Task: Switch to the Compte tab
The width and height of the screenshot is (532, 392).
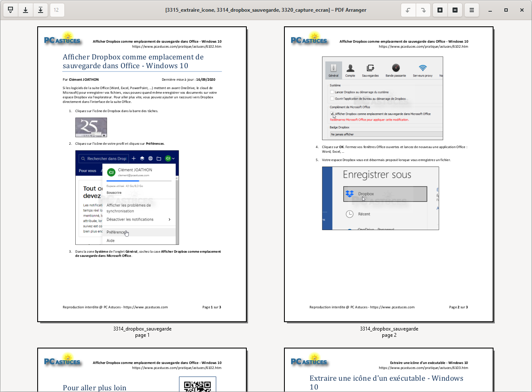Action: click(x=350, y=69)
